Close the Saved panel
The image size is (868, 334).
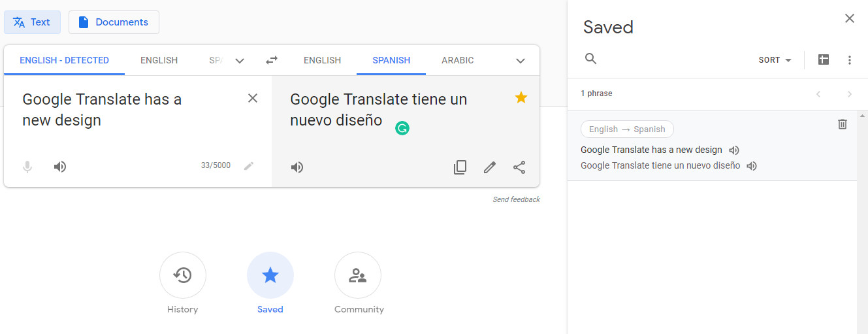pyautogui.click(x=850, y=18)
